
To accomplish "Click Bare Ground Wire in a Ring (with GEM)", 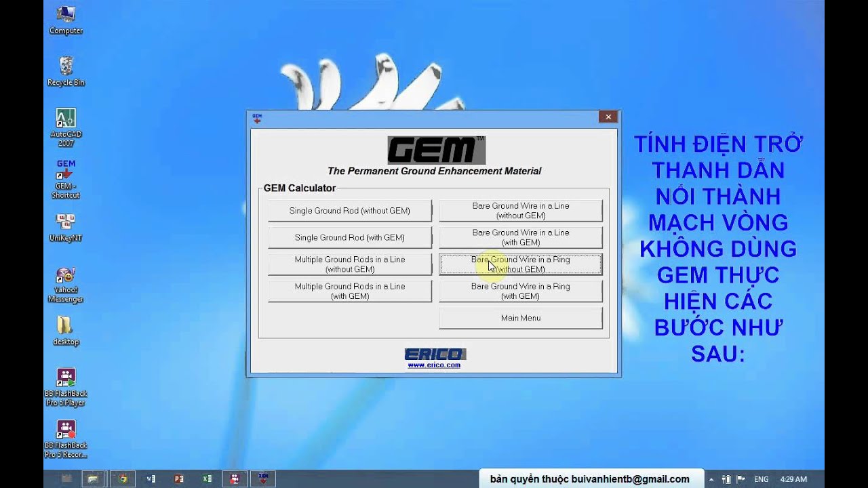I will pos(521,291).
